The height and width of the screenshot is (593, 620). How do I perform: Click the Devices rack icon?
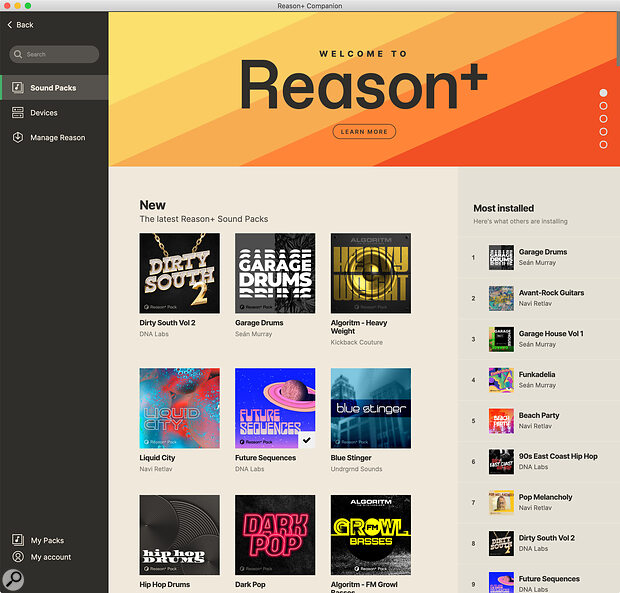click(17, 113)
